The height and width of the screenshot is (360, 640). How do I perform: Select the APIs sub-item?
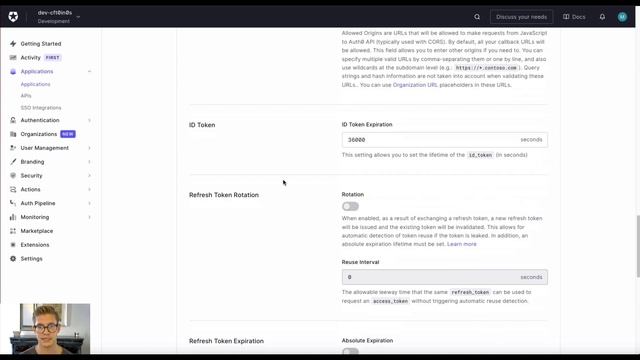(26, 96)
